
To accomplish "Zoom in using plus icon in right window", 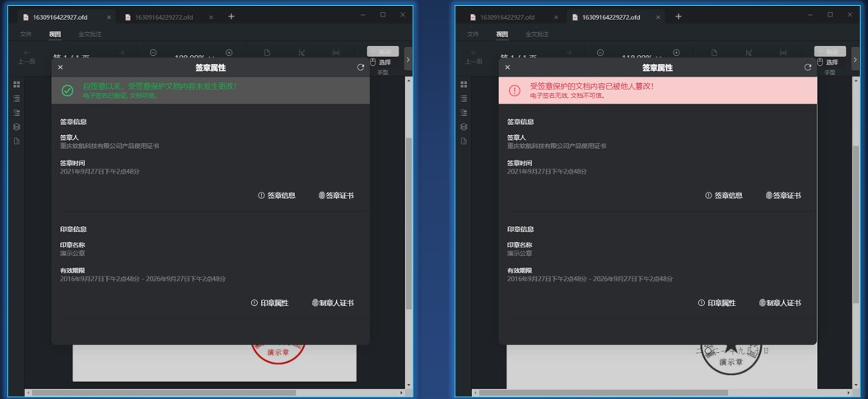I will pyautogui.click(x=676, y=53).
